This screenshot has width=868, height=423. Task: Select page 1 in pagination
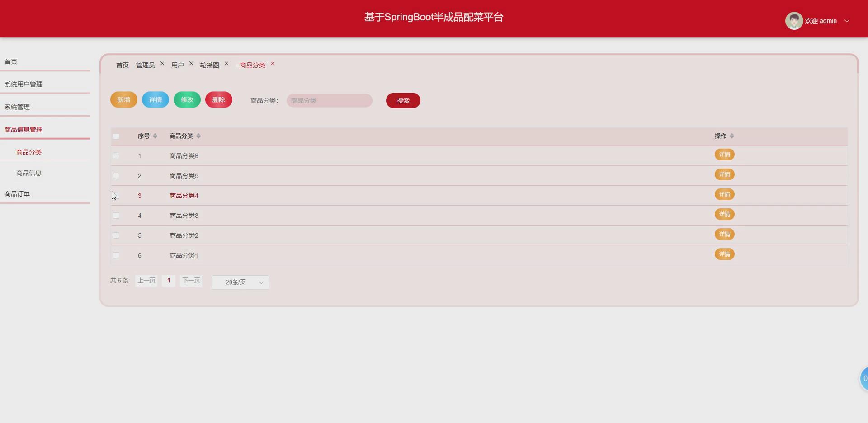click(x=169, y=281)
